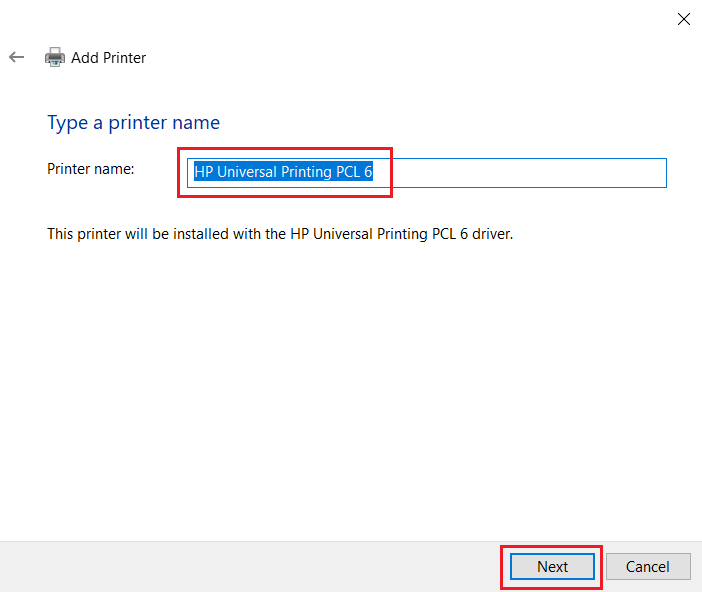Place cursor right after "PCL 6" in field
Viewport: 702px width, 592px height.
click(374, 173)
